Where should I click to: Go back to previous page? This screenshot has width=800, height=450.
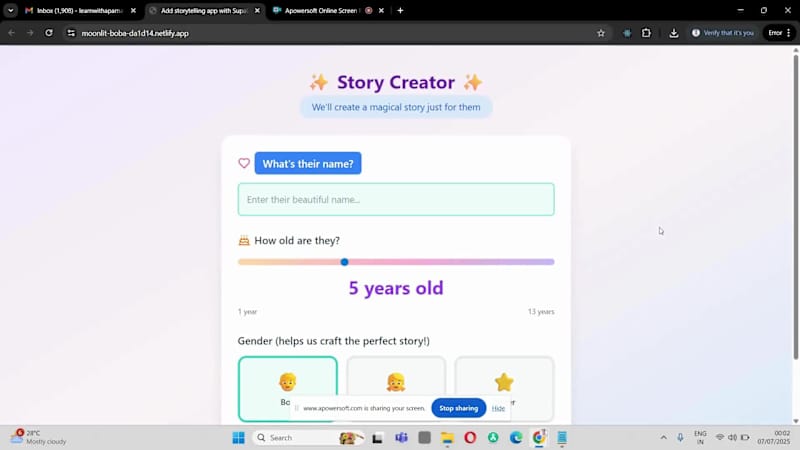(x=11, y=33)
